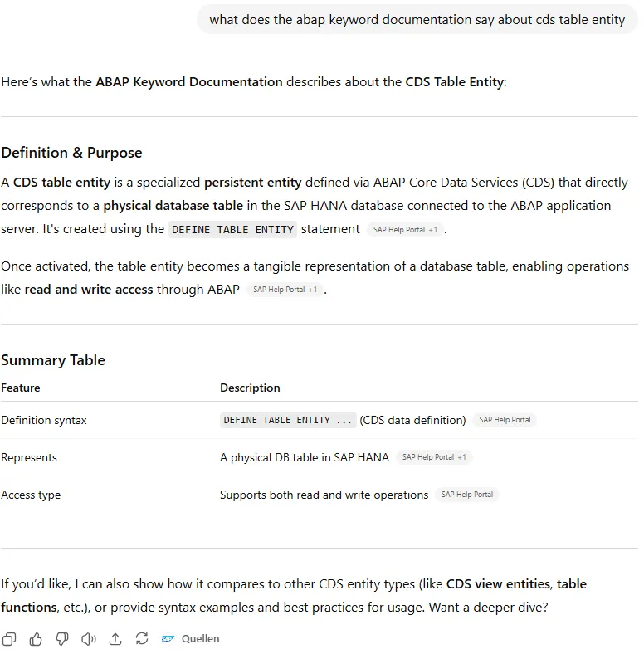Click the "Summary Table" heading
Viewport: 644px width, 654px height.
pos(53,360)
